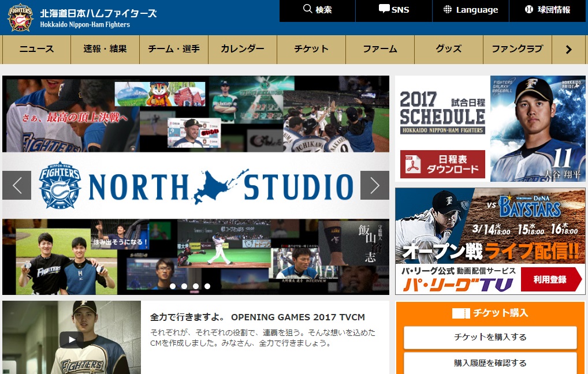
Task: Click the Fighters team logo in header
Action: pos(20,17)
